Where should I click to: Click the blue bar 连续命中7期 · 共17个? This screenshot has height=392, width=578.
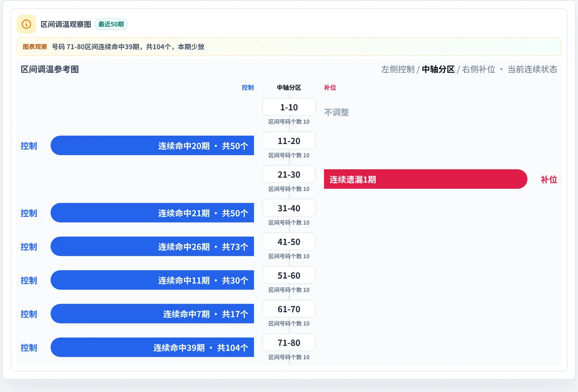(152, 314)
